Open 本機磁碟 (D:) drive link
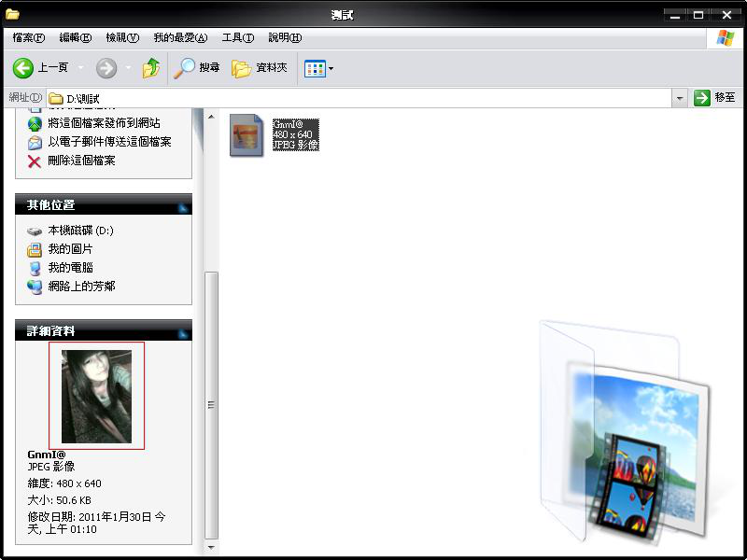This screenshot has height=560, width=747. point(80,231)
